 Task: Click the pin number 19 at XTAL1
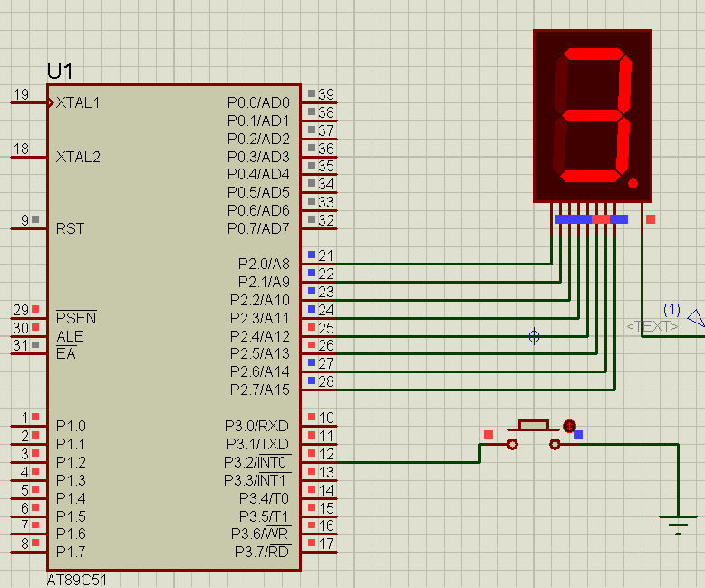click(21, 94)
